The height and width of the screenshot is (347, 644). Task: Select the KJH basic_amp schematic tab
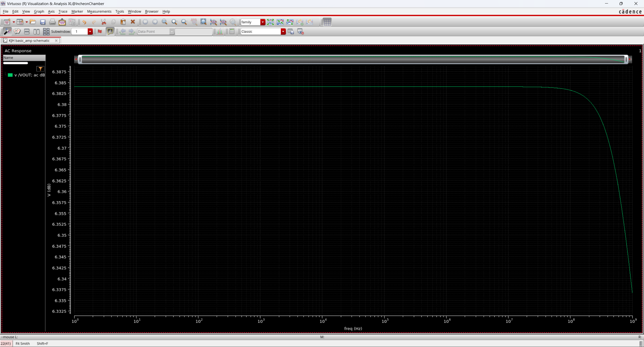point(29,40)
